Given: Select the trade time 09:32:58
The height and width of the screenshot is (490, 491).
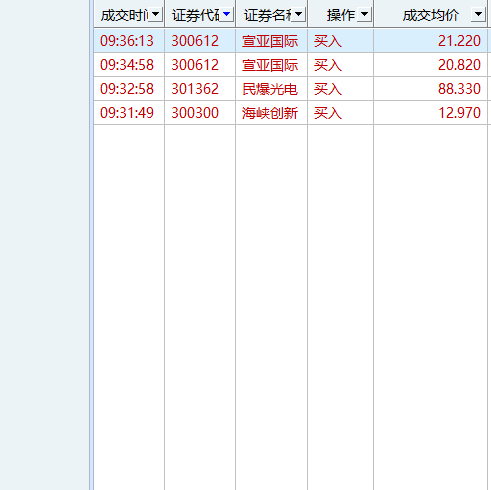Looking at the screenshot, I should point(127,89).
